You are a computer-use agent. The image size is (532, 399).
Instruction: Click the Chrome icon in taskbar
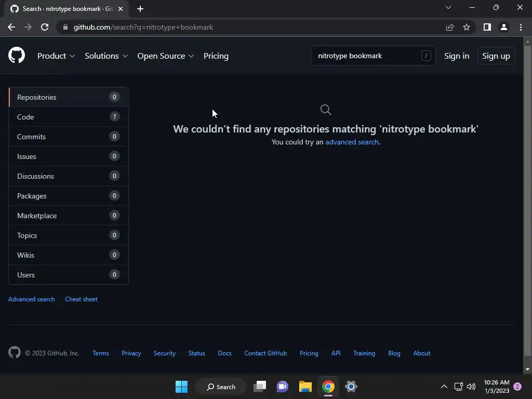(328, 387)
